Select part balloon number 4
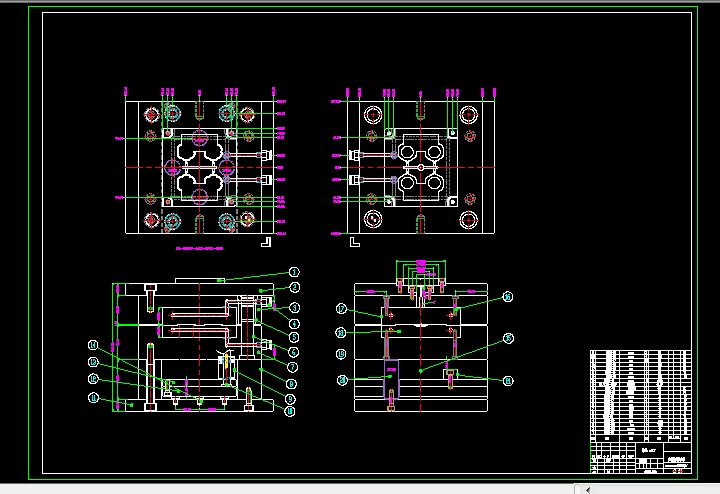The image size is (720, 494). tap(294, 324)
